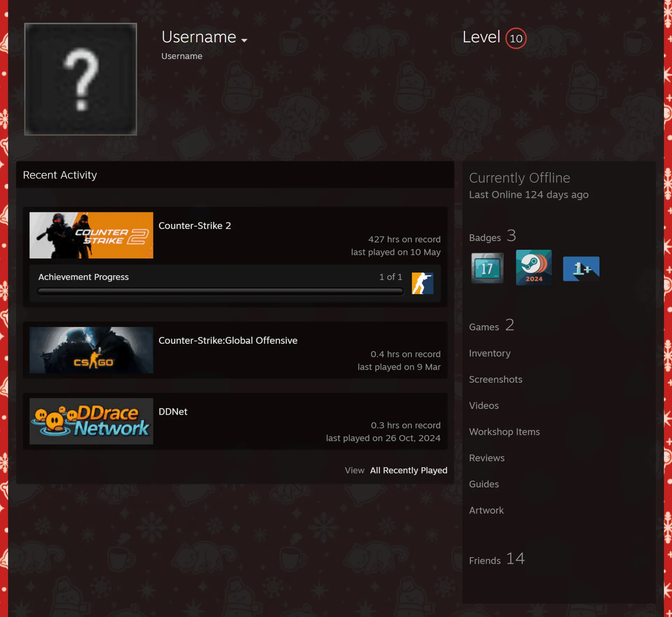Open the Reviews page
Screen dimensions: 672x617
point(486,458)
